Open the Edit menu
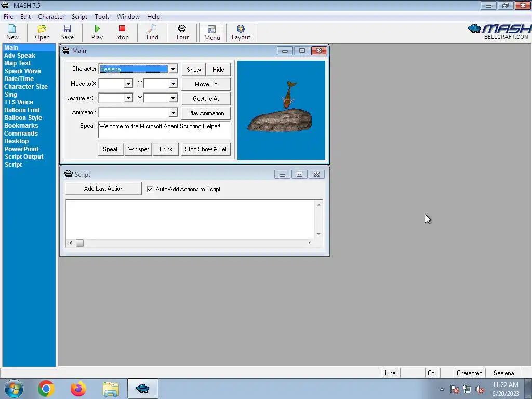Image resolution: width=532 pixels, height=399 pixels. pos(25,16)
